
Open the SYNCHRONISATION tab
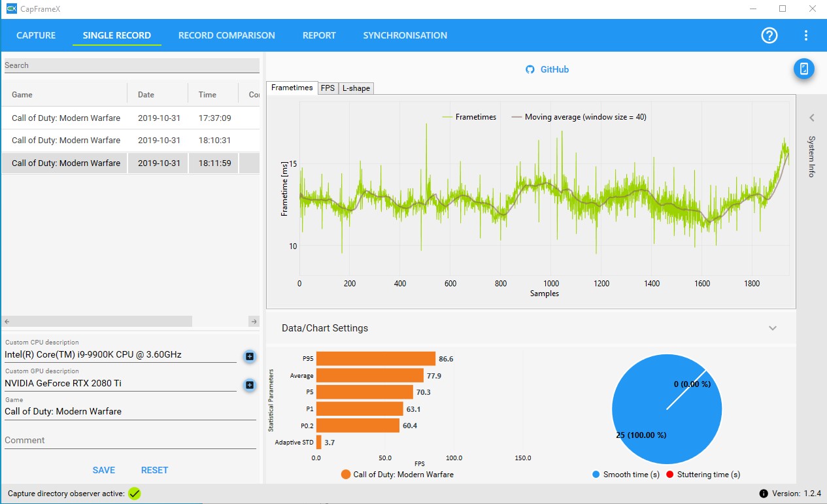click(x=405, y=35)
